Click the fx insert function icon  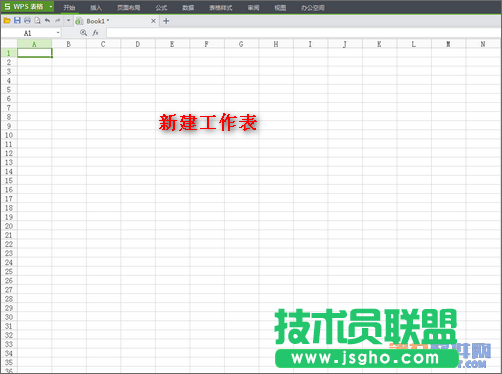point(95,33)
